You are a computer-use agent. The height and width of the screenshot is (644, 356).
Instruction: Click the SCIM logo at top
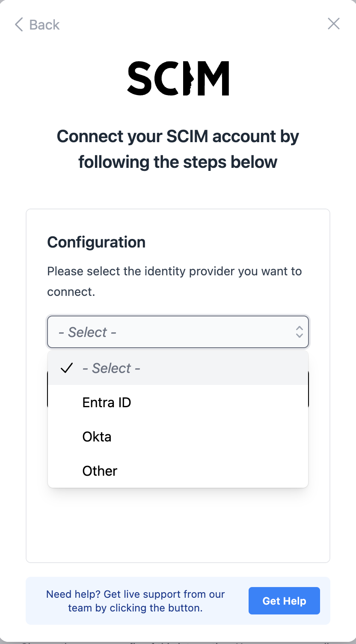[x=178, y=78]
